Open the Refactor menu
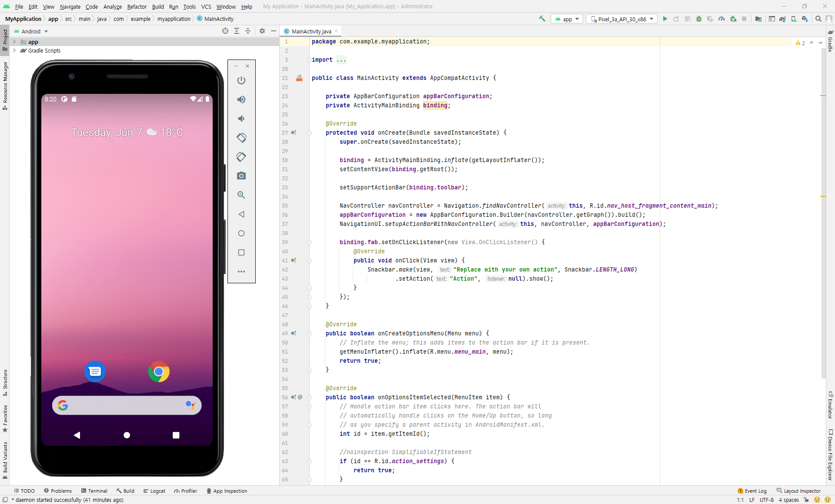Screen dimensions: 835x504 pos(137,7)
